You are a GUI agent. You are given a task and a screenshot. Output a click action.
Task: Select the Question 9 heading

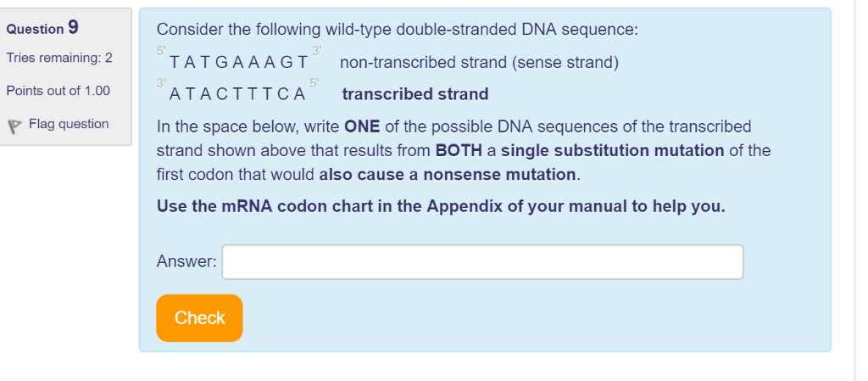coord(42,27)
